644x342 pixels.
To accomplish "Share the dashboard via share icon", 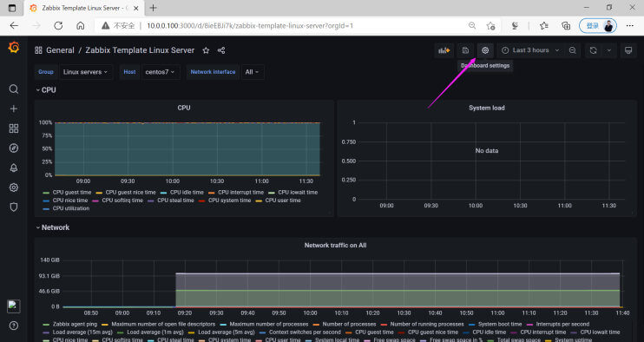I will pyautogui.click(x=221, y=50).
